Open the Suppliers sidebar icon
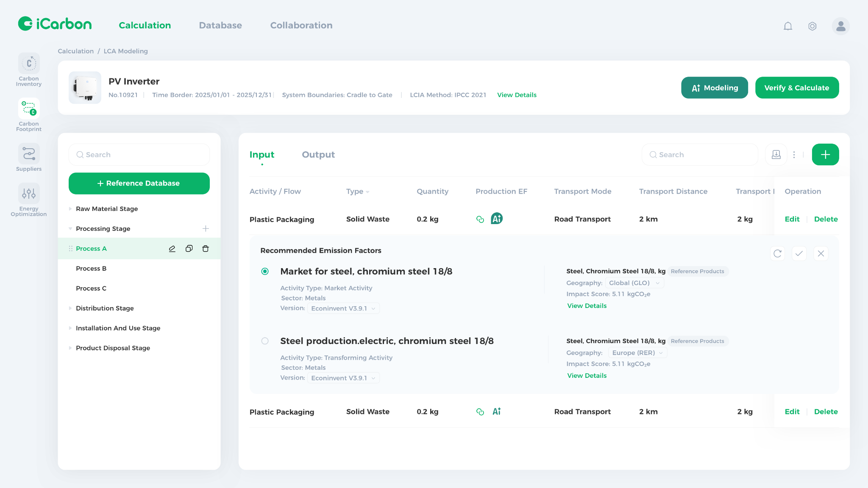Image resolution: width=868 pixels, height=488 pixels. [x=29, y=154]
